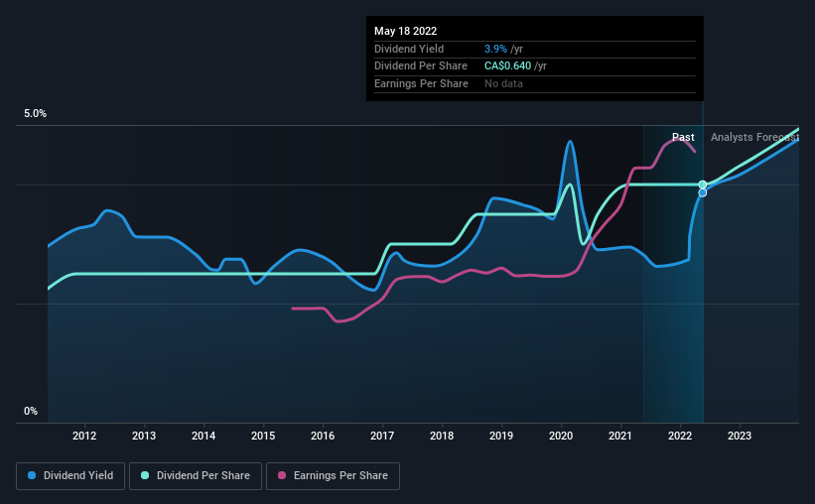Click the 2016 x-axis label
Image resolution: width=815 pixels, height=504 pixels.
[323, 436]
